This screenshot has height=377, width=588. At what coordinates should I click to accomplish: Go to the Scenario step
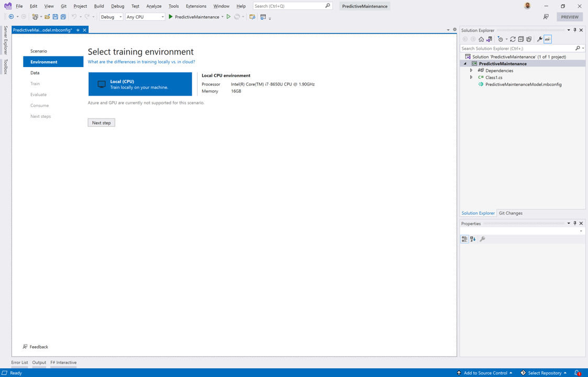coord(39,51)
